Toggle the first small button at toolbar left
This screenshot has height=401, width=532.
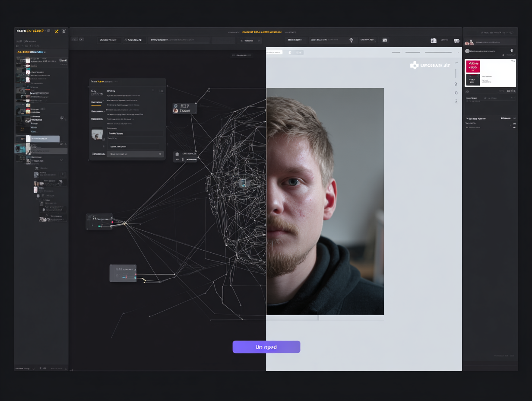point(74,40)
